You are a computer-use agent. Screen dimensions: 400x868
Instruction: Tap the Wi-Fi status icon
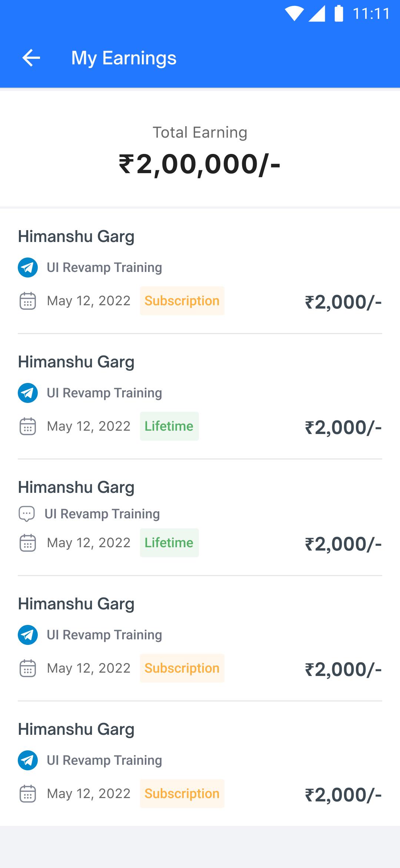294,14
